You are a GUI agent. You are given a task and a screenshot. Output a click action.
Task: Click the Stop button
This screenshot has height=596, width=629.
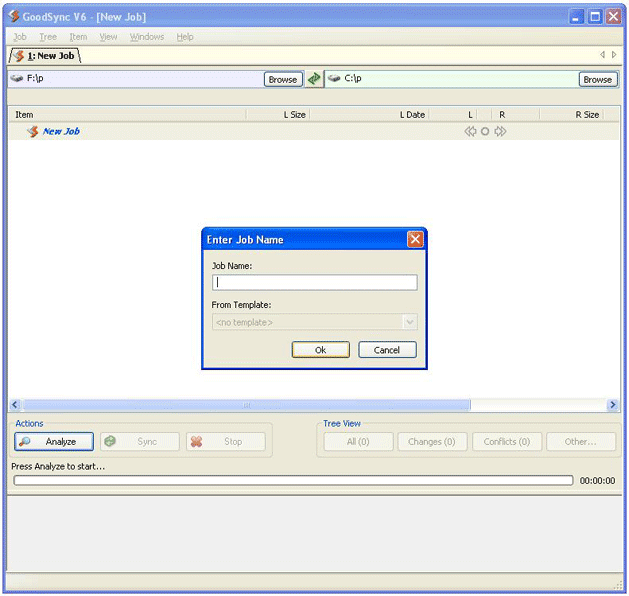click(x=225, y=442)
